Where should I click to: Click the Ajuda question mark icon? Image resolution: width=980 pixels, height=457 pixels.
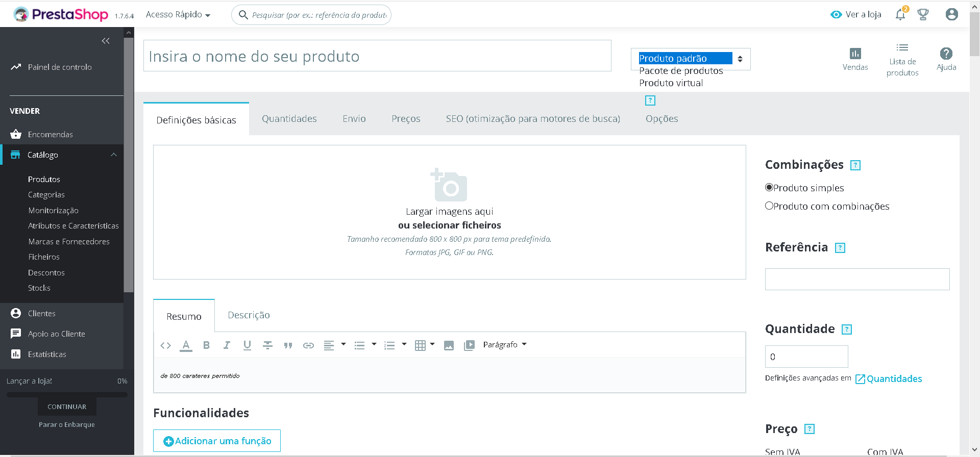click(946, 54)
